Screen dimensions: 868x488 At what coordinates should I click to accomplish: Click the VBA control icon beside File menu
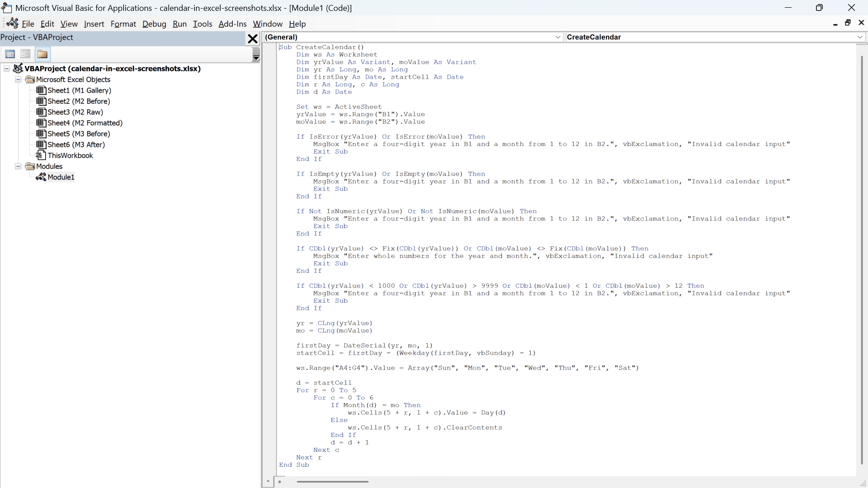click(12, 23)
